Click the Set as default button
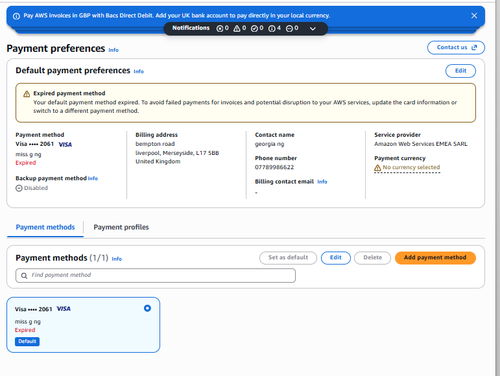The width and height of the screenshot is (500, 376). click(288, 258)
